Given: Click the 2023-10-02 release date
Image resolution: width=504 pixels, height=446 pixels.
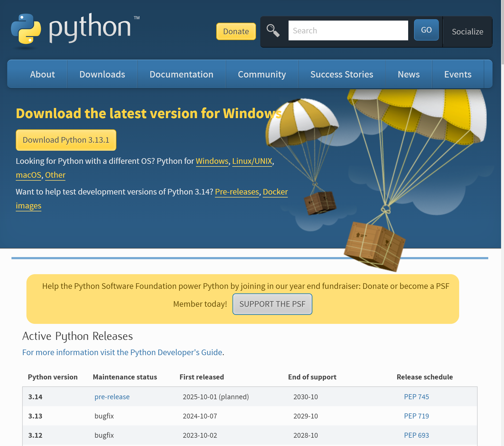Looking at the screenshot, I should point(200,435).
